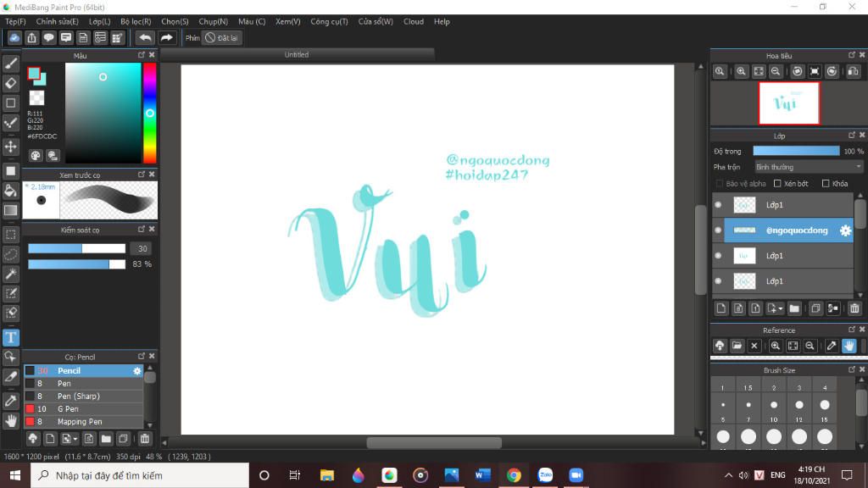The width and height of the screenshot is (868, 488).
Task: Adjust the Độ trong opacity slider
Action: pos(796,151)
